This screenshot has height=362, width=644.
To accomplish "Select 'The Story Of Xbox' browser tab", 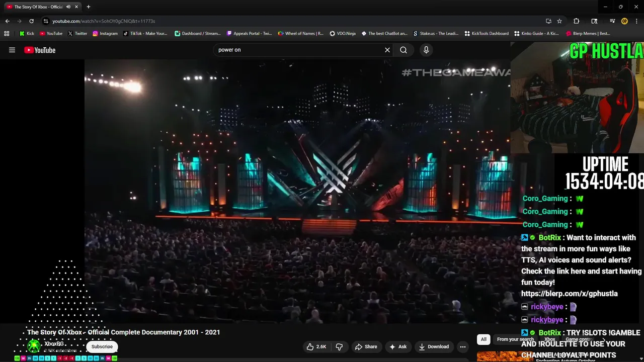I will click(x=39, y=7).
